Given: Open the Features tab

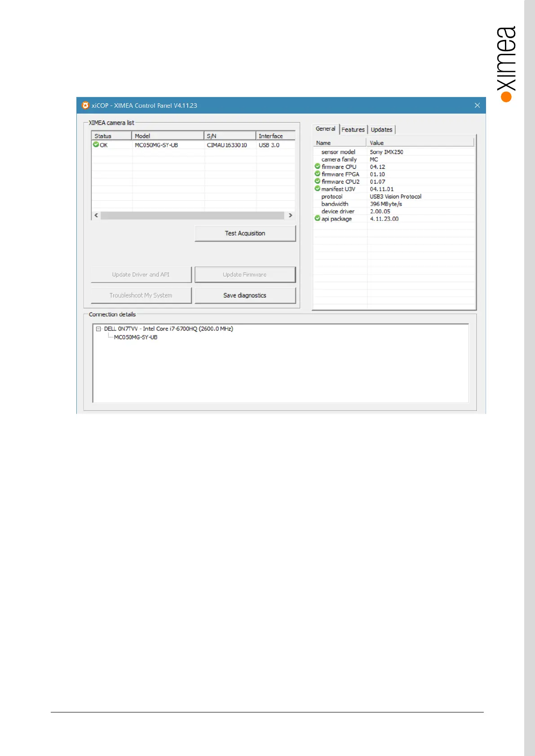Looking at the screenshot, I should point(353,130).
